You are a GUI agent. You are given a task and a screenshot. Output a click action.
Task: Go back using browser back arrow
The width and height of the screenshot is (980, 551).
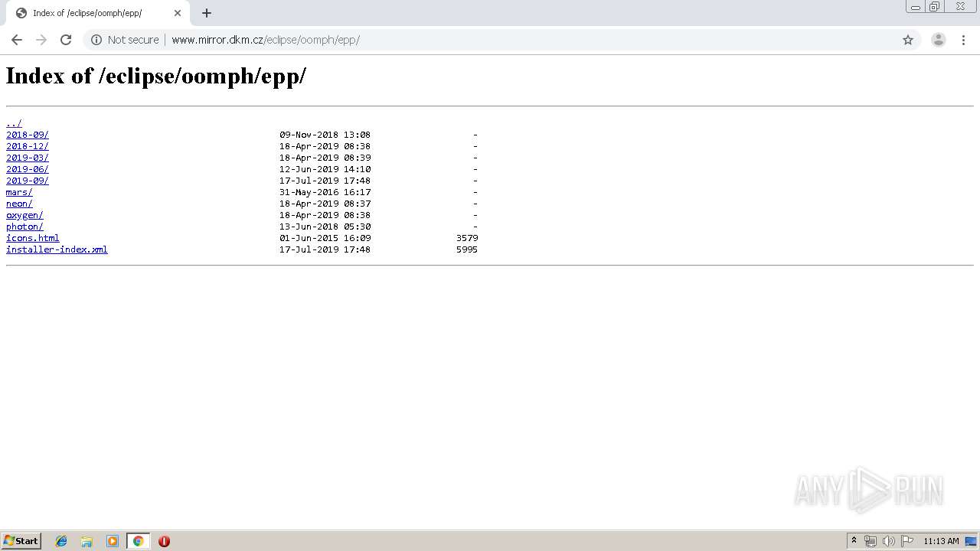(17, 40)
